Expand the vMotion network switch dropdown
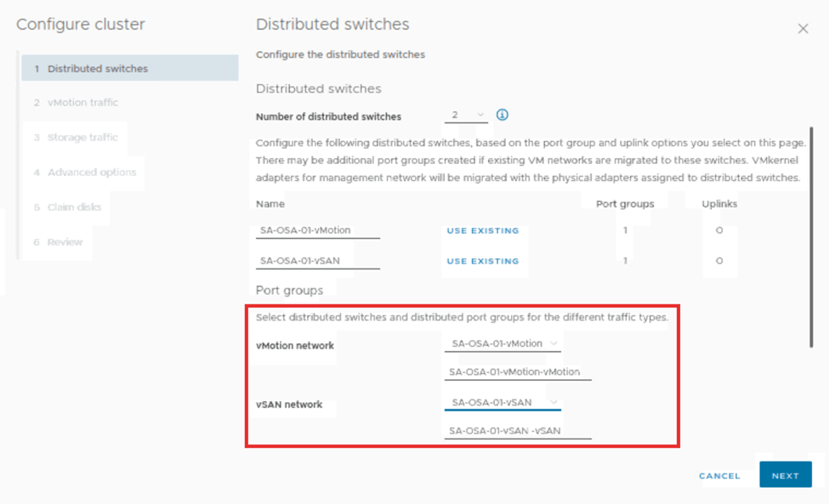The image size is (829, 504). coord(503,343)
